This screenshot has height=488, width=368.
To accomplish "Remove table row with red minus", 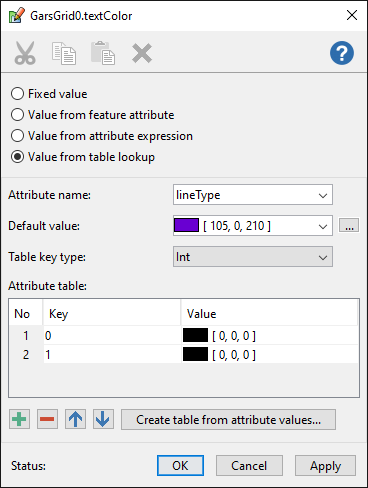I will [47, 419].
